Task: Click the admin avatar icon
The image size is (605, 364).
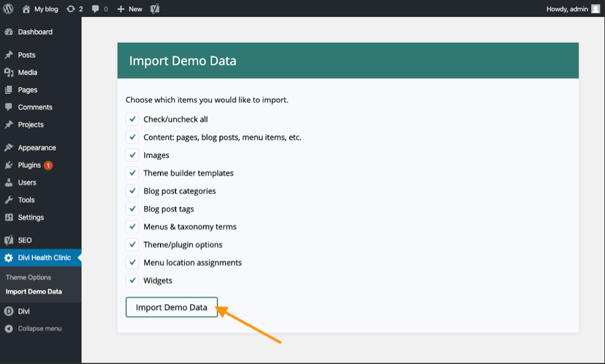Action: 596,9
